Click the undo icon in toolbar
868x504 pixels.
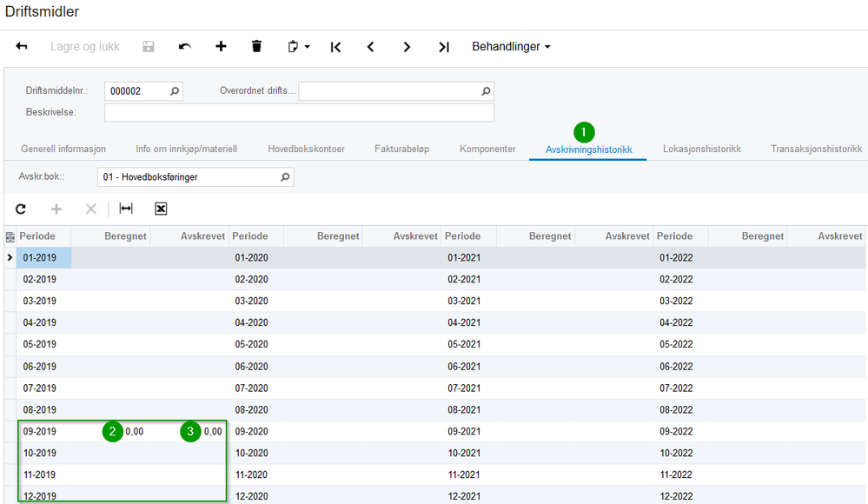tap(185, 47)
